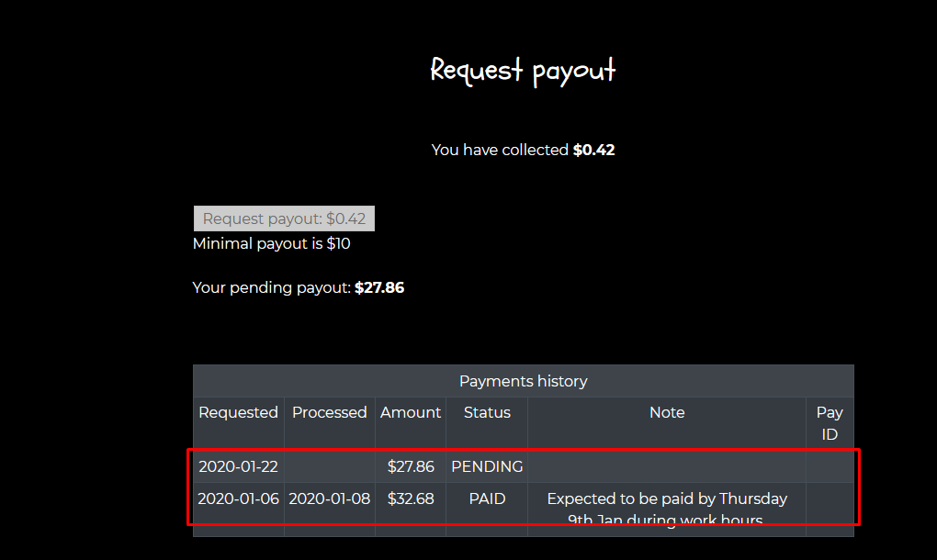
Task: Click the 2020-01-06 requested date
Action: pyautogui.click(x=238, y=498)
